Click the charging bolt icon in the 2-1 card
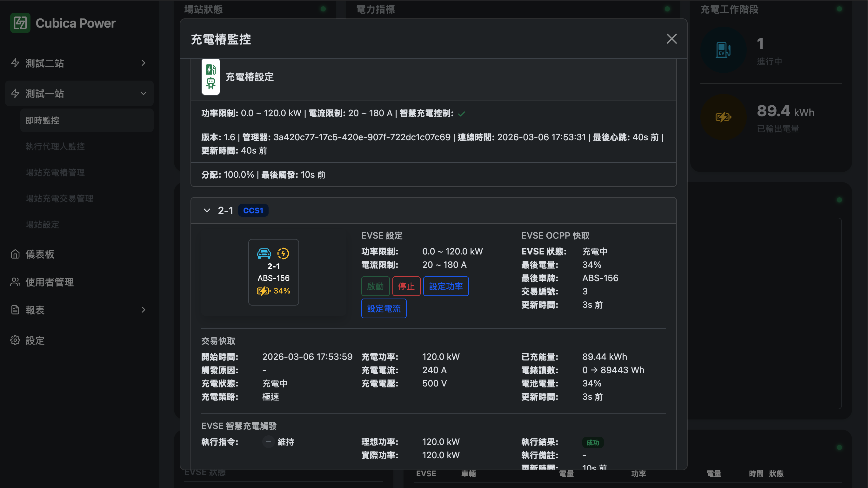 coord(283,253)
